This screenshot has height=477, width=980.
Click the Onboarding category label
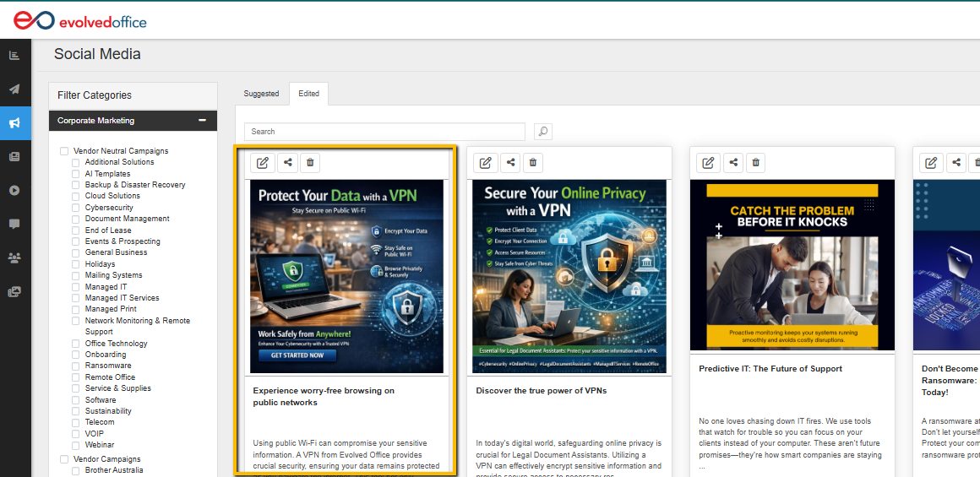coord(106,355)
